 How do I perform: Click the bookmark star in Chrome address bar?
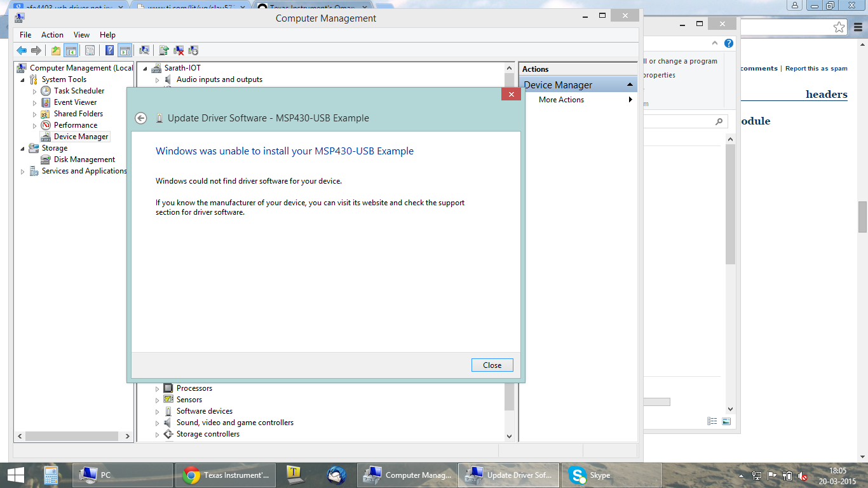pos(839,27)
